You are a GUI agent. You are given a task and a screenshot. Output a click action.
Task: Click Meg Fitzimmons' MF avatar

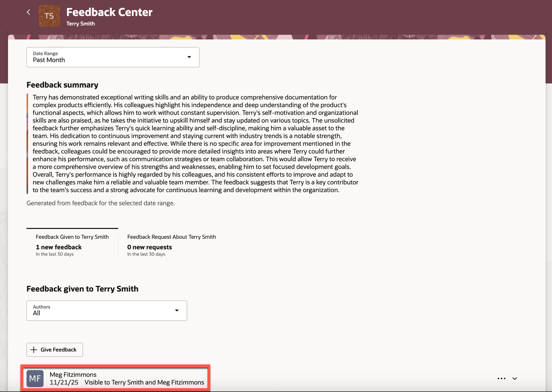point(35,378)
